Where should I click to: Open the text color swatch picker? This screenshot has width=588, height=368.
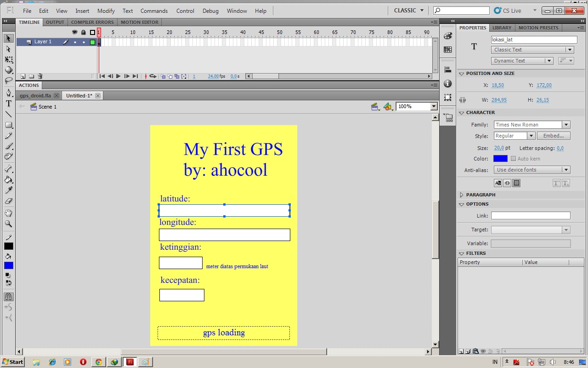pyautogui.click(x=500, y=158)
